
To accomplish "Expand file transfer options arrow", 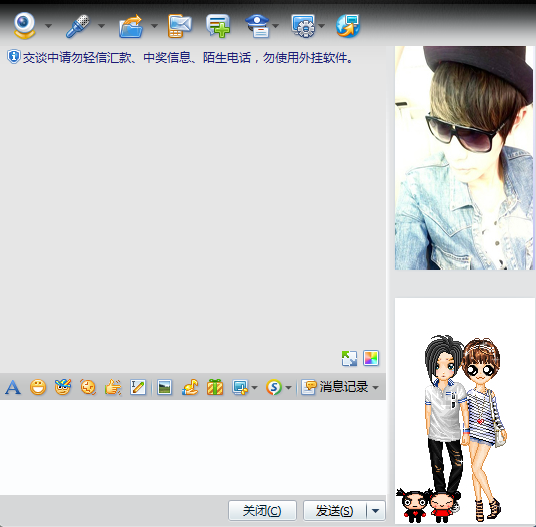I will tap(154, 26).
